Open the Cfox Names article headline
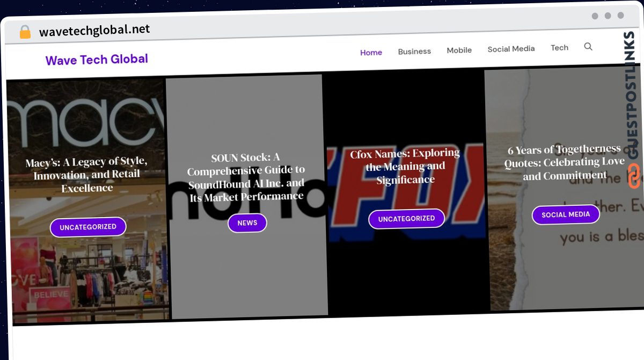 pos(405,167)
